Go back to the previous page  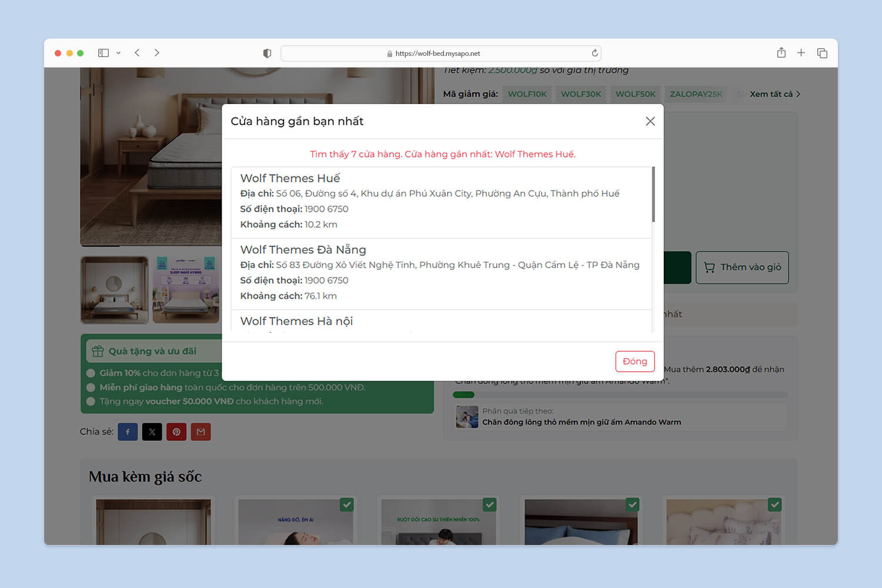click(x=137, y=53)
